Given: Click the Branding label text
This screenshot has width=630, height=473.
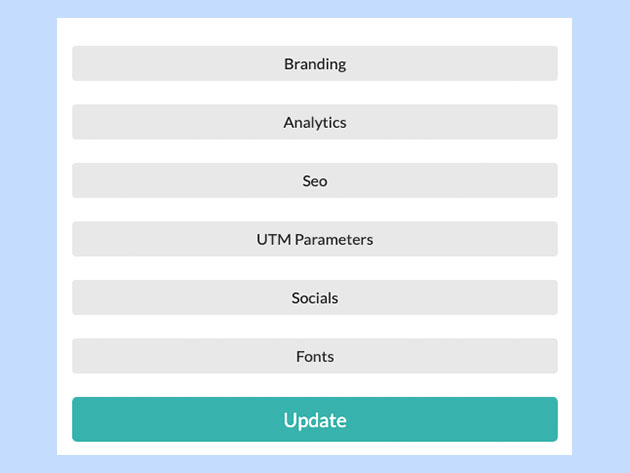Looking at the screenshot, I should 314,64.
